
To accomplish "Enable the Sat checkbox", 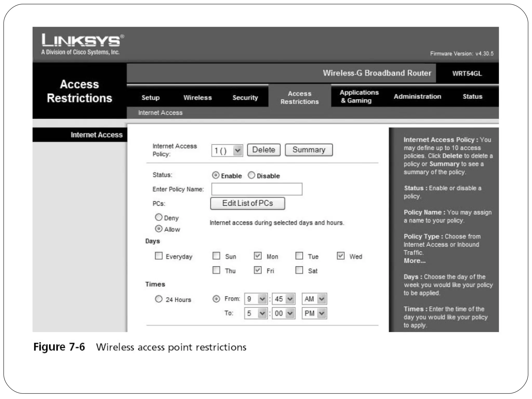I will pos(299,270).
